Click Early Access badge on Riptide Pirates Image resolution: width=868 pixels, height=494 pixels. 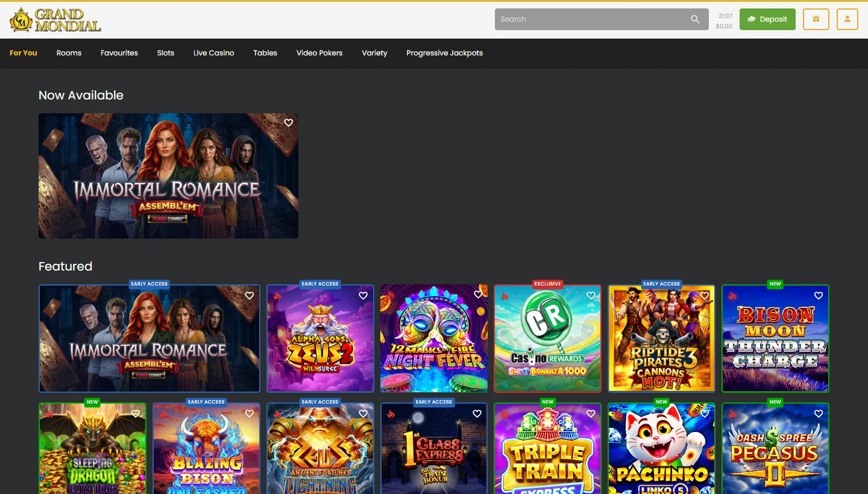point(661,284)
